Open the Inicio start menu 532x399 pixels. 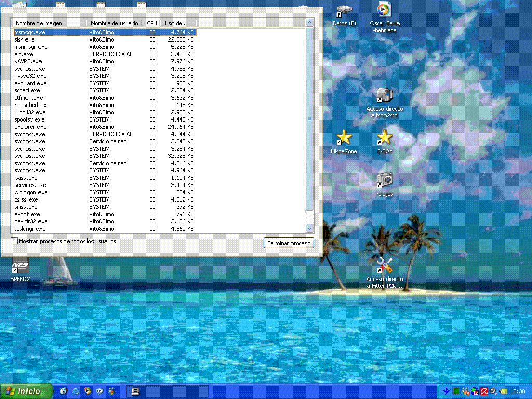click(x=26, y=391)
